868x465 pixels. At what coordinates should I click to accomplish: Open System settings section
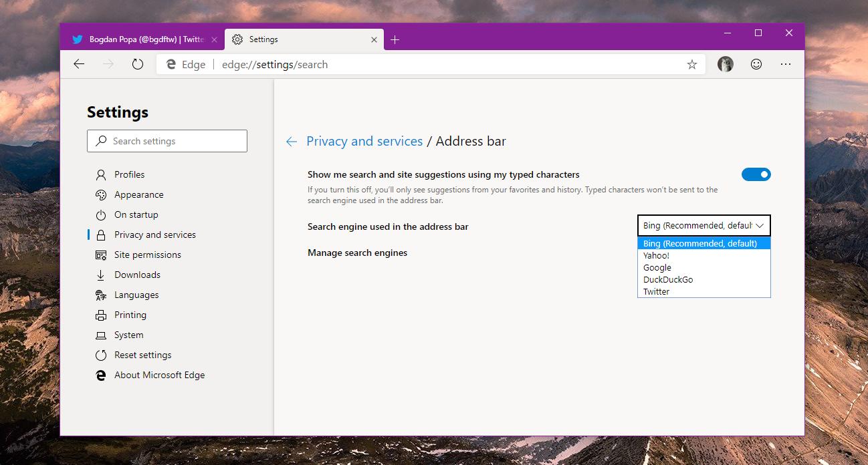coord(129,335)
